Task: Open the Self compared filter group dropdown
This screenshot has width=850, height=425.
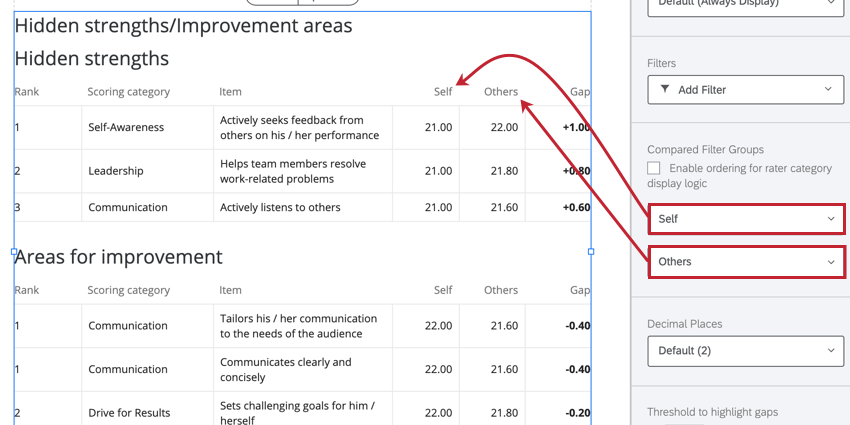Action: click(x=745, y=218)
